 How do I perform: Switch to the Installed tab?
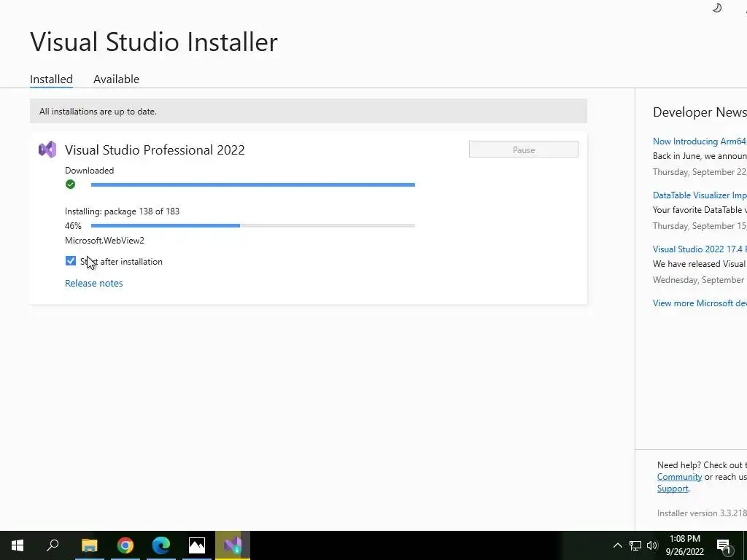click(52, 79)
